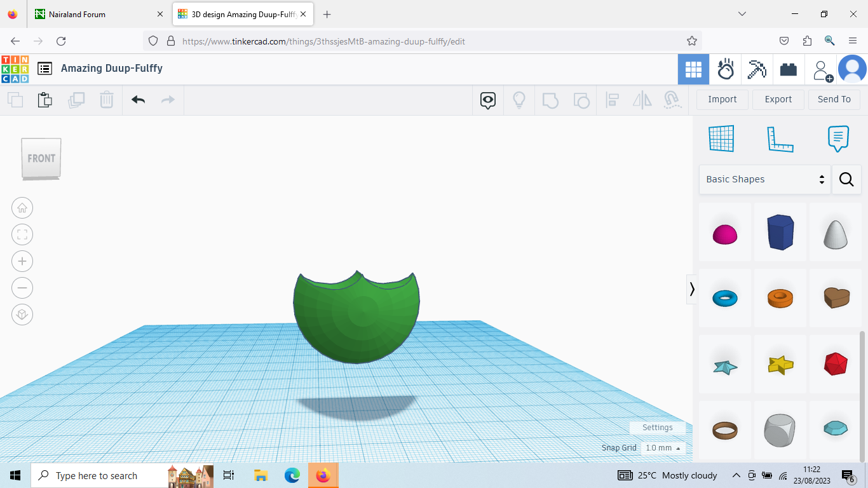The image size is (868, 488).
Task: Select the Notes tool
Action: click(x=838, y=139)
